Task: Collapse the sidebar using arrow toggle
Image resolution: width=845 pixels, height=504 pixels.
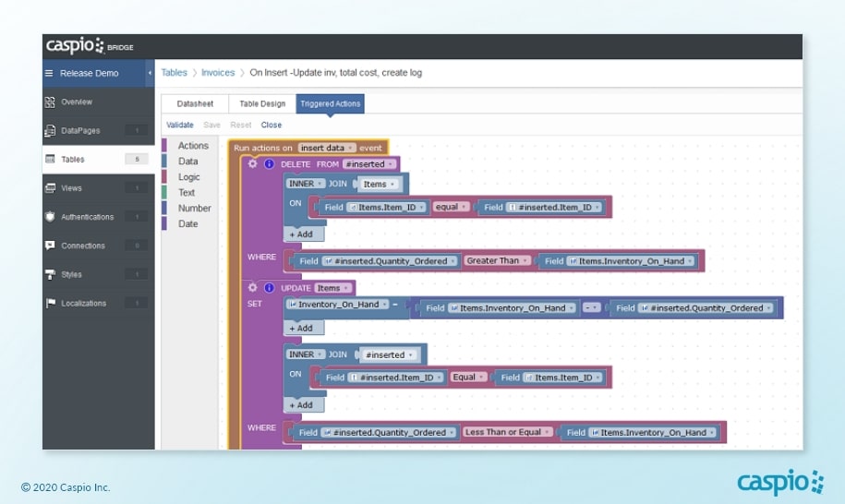Action: coord(150,73)
